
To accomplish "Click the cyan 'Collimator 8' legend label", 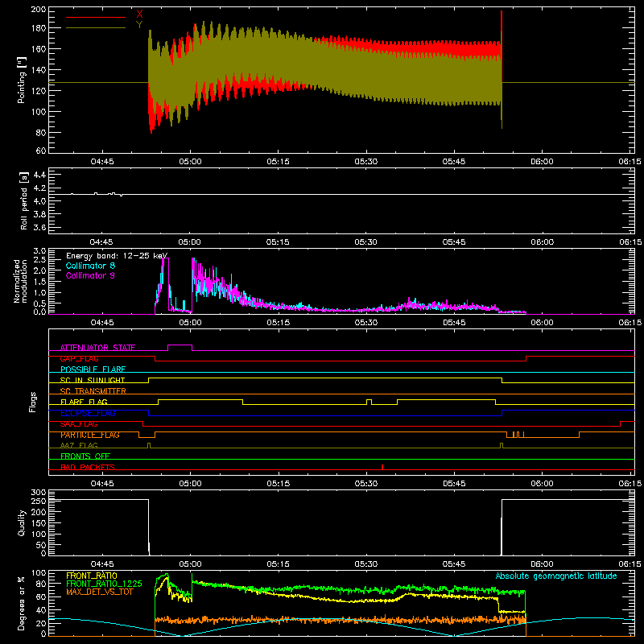I will click(90, 266).
